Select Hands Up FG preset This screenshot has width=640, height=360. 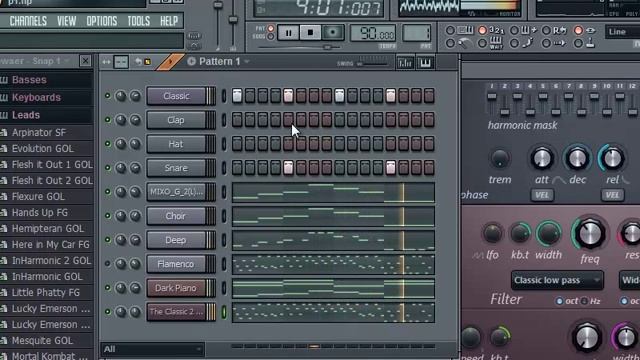pos(40,213)
